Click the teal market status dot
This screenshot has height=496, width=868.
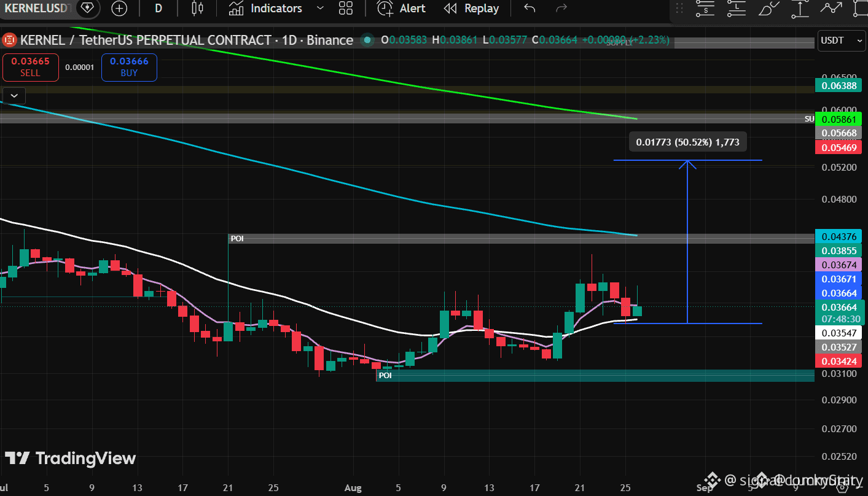click(367, 41)
